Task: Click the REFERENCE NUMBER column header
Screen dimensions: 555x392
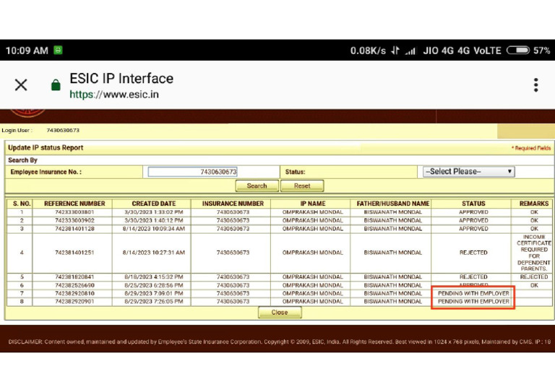Action: point(74,204)
